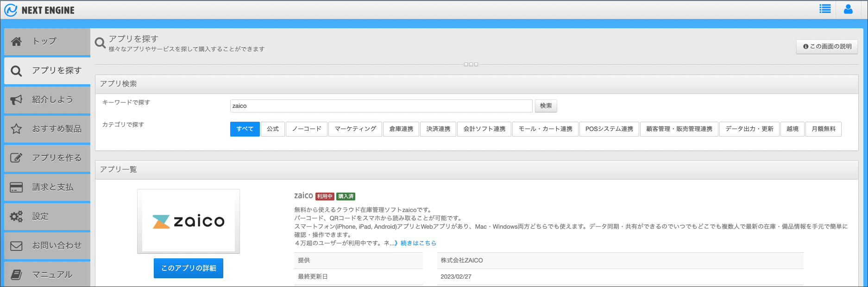This screenshot has width=868, height=287.
Task: Click the home icon beside トップ
Action: (x=16, y=42)
